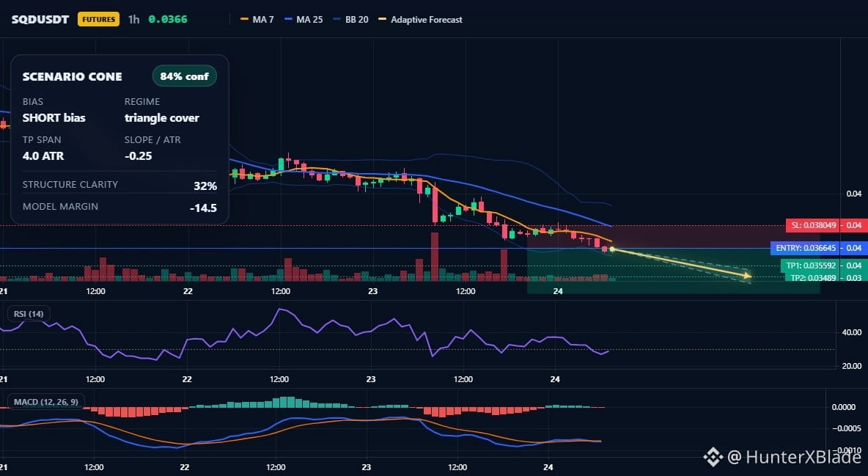
Task: Click the TP1: 0.035592 price label
Action: pos(810,266)
